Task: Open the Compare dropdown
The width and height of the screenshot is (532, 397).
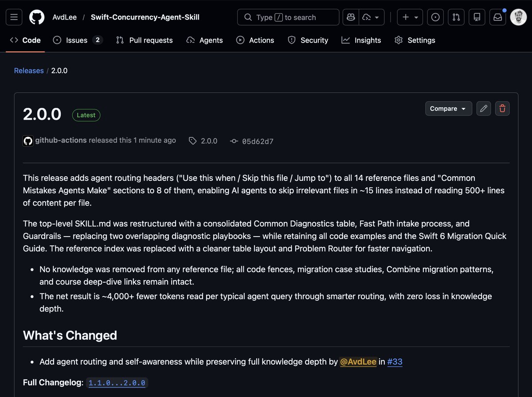Action: [x=449, y=109]
